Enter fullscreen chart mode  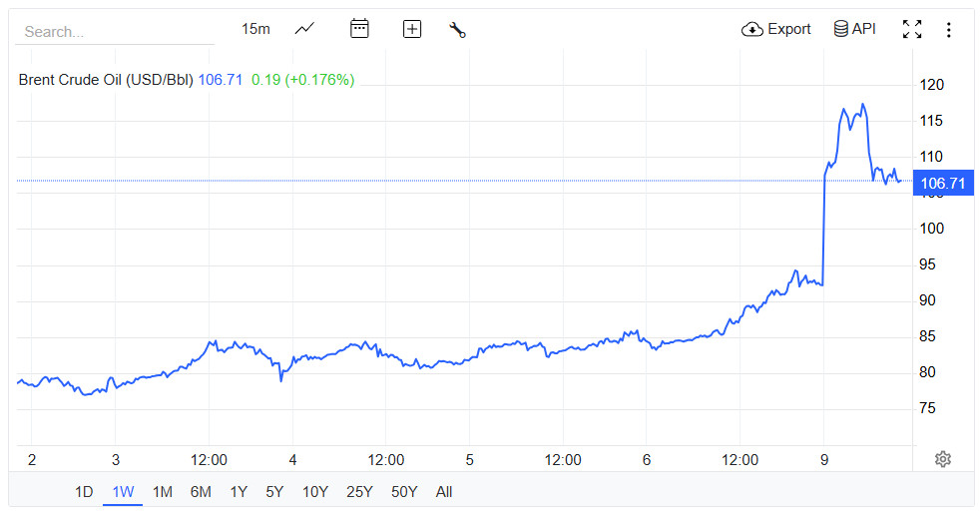point(912,29)
